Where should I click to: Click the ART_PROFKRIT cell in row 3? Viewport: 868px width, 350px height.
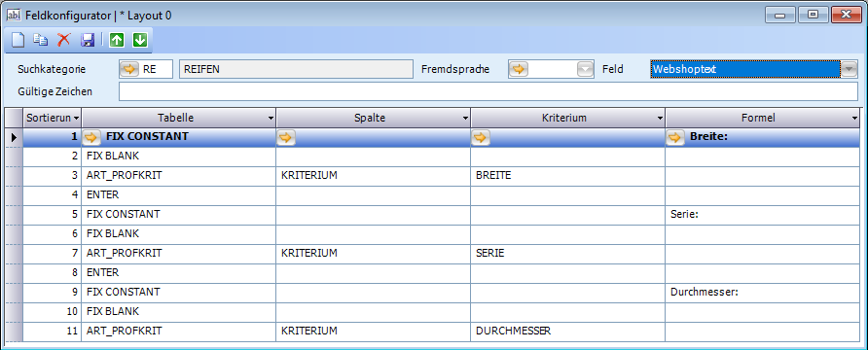coord(179,176)
